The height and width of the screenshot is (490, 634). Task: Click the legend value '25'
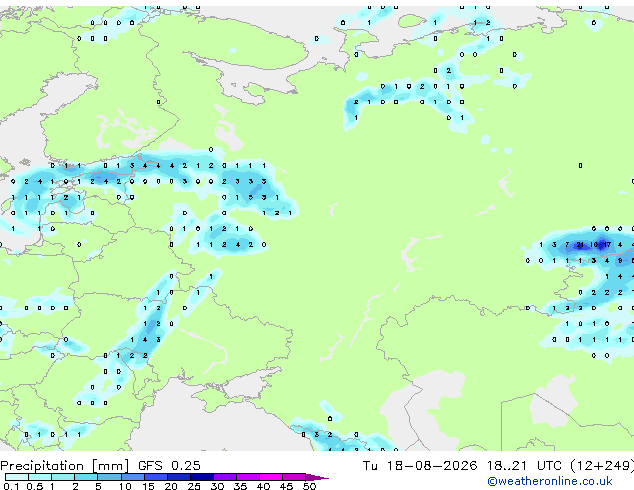pyautogui.click(x=194, y=486)
